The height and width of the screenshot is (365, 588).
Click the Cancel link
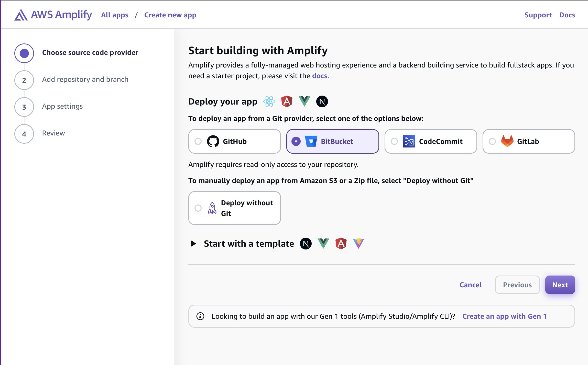470,285
